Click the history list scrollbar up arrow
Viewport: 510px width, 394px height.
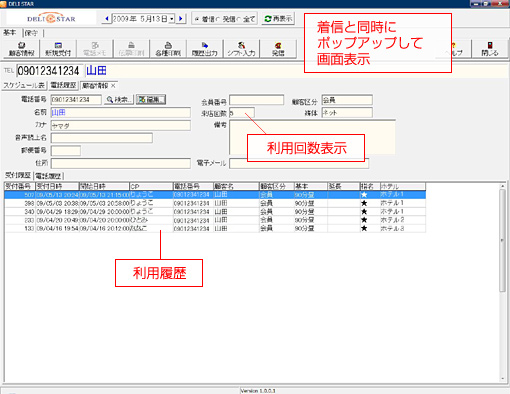click(x=503, y=186)
